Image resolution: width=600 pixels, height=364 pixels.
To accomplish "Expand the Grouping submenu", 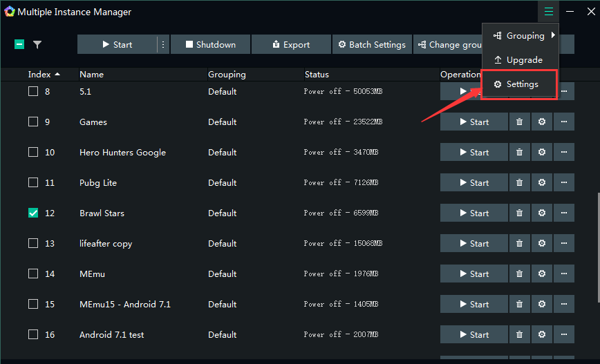I will 520,36.
